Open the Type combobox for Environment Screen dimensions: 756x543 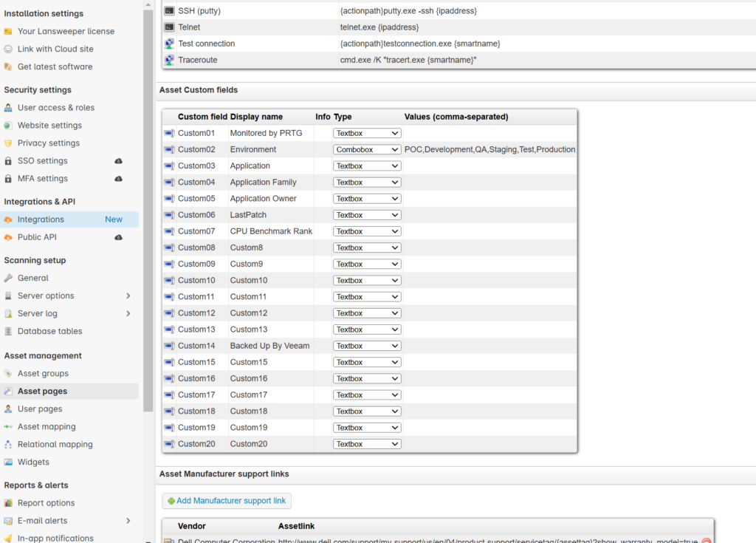[366, 148]
